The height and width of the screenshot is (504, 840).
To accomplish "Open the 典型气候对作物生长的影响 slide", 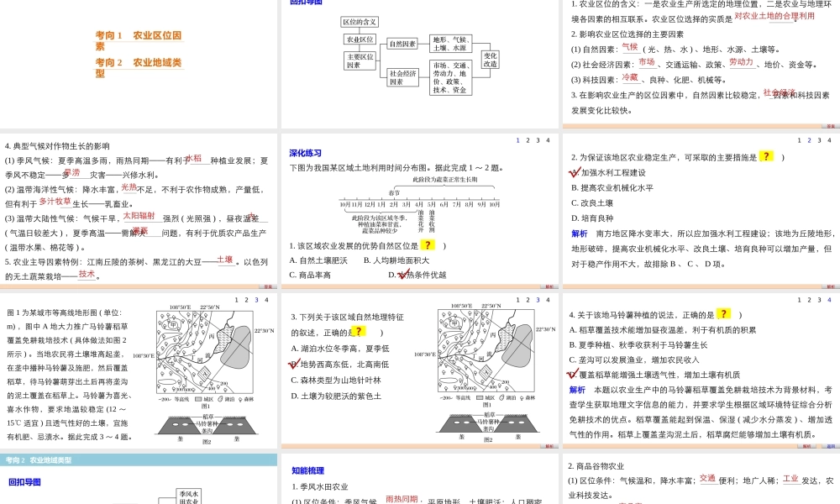I will tap(139, 211).
